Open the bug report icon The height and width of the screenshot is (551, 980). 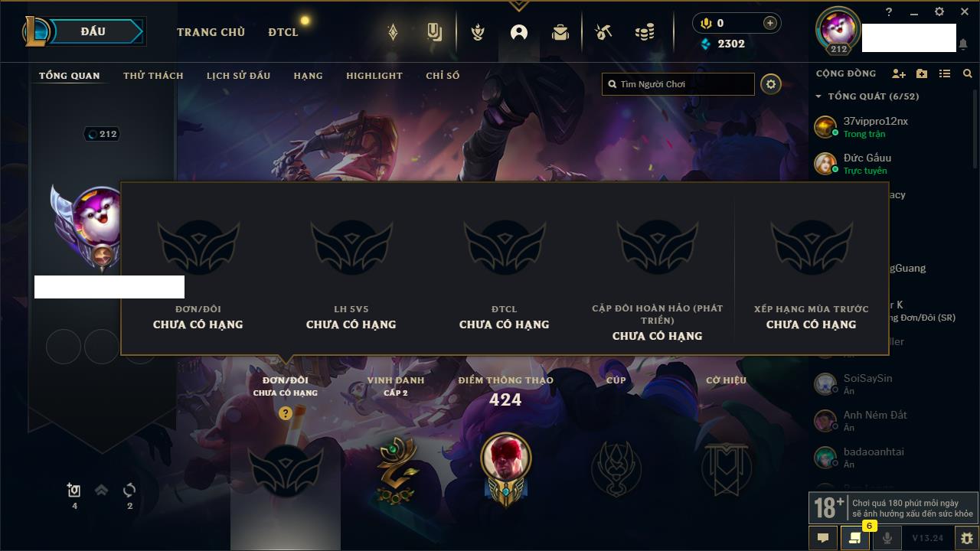[966, 538]
